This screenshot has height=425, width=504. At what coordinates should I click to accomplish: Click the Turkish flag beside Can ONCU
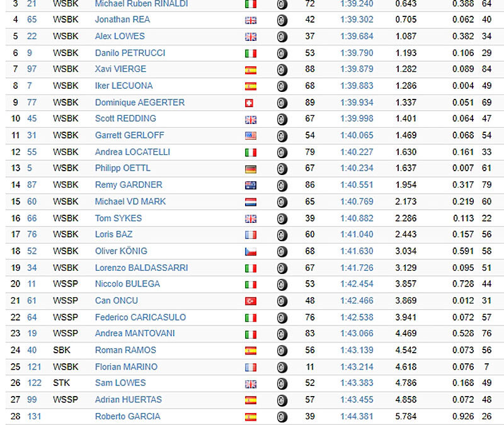251,301
